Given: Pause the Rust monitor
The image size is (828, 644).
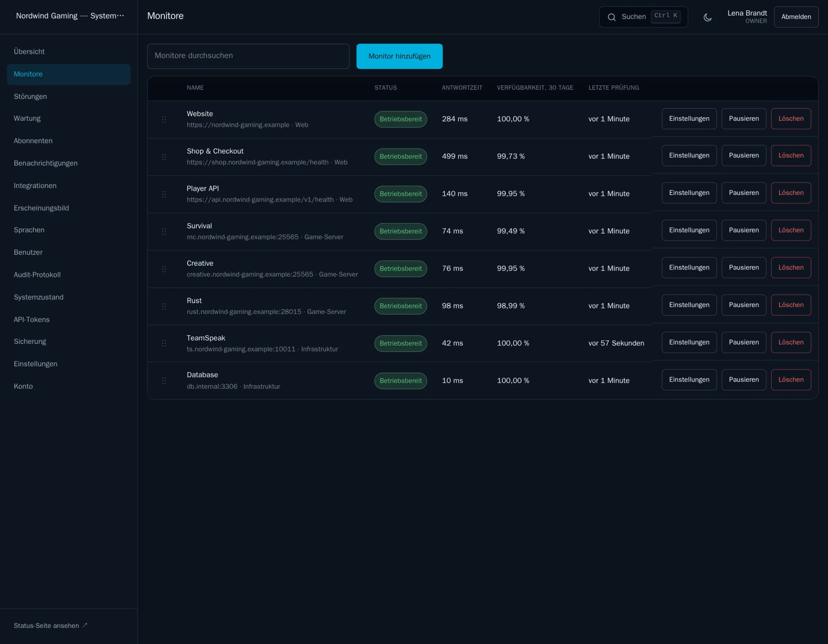Looking at the screenshot, I should 744,305.
